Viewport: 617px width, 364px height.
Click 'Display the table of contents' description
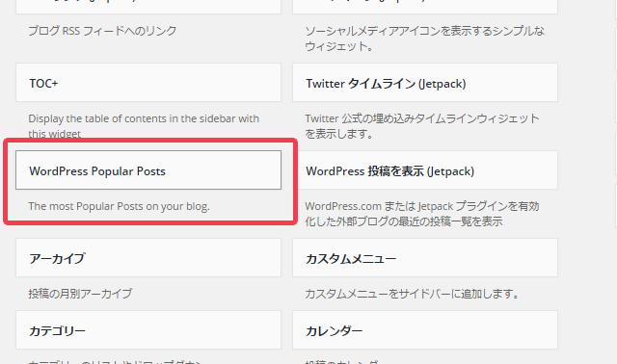coord(144,126)
